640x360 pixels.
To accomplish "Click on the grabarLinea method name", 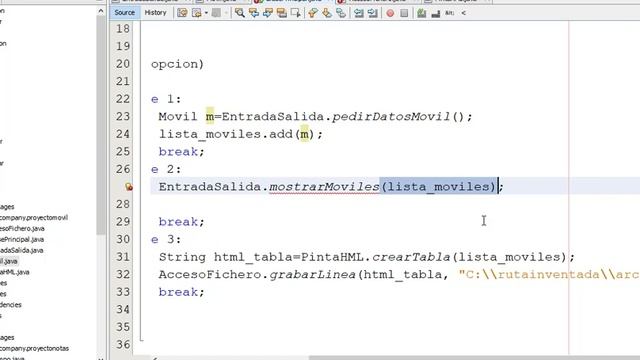I will coord(312,275).
